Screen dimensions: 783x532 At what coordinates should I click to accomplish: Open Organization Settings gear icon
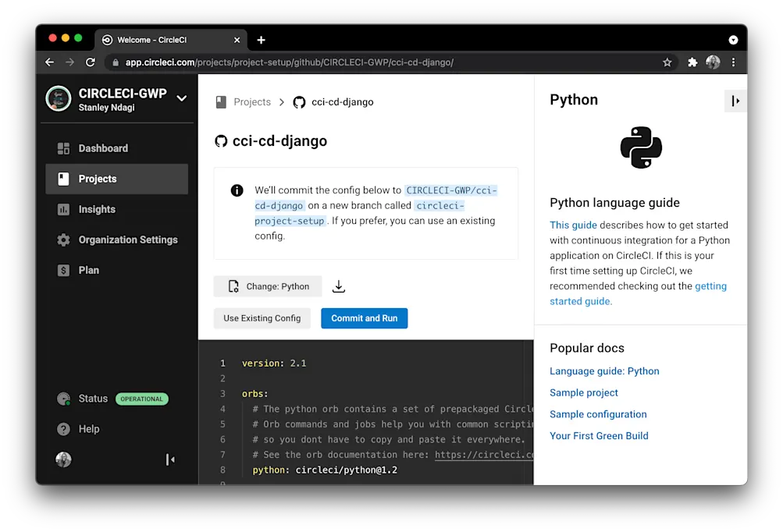tap(64, 239)
